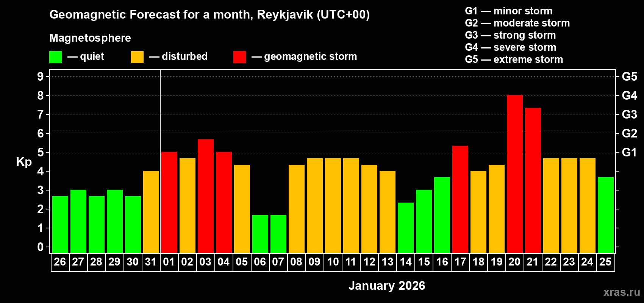Click the G2 label on right axis
The width and height of the screenshot is (644, 303).
pyautogui.click(x=630, y=133)
